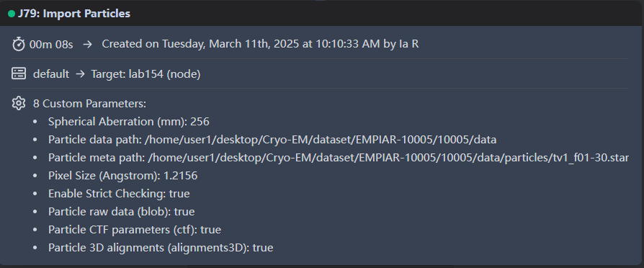
Task: Click the green job status dot
Action: pos(12,14)
